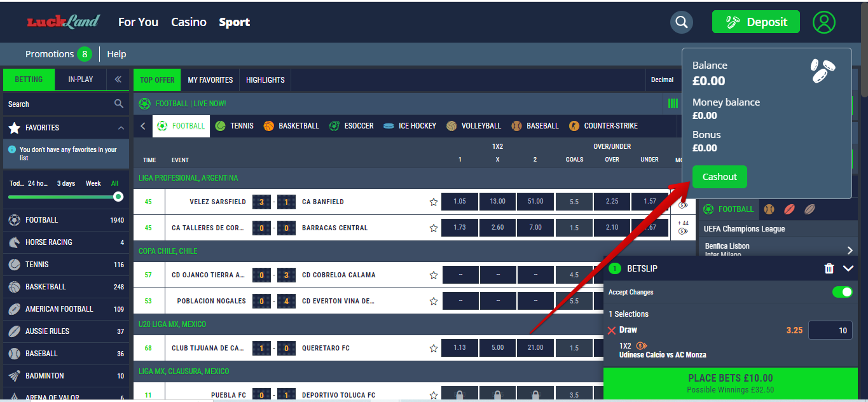Viewport: 868px width, 402px height.
Task: Minimize the betslip with chevron
Action: tap(848, 268)
